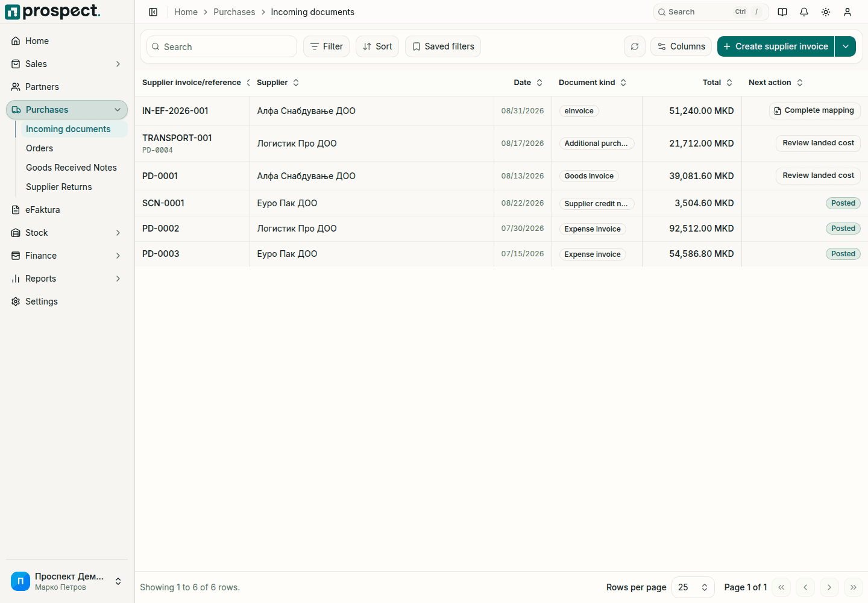Go to last page double-chevron

(x=854, y=587)
